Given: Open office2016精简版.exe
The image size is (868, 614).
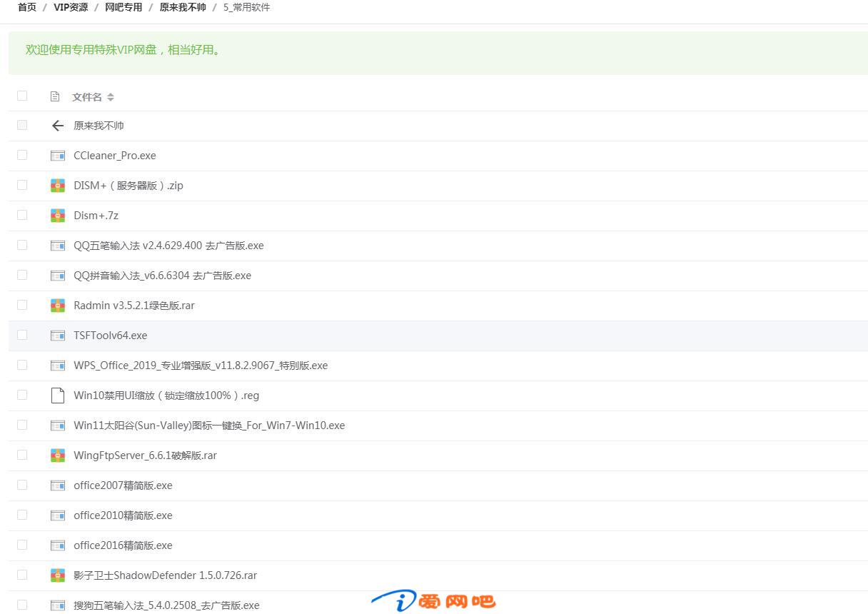Looking at the screenshot, I should tap(123, 545).
